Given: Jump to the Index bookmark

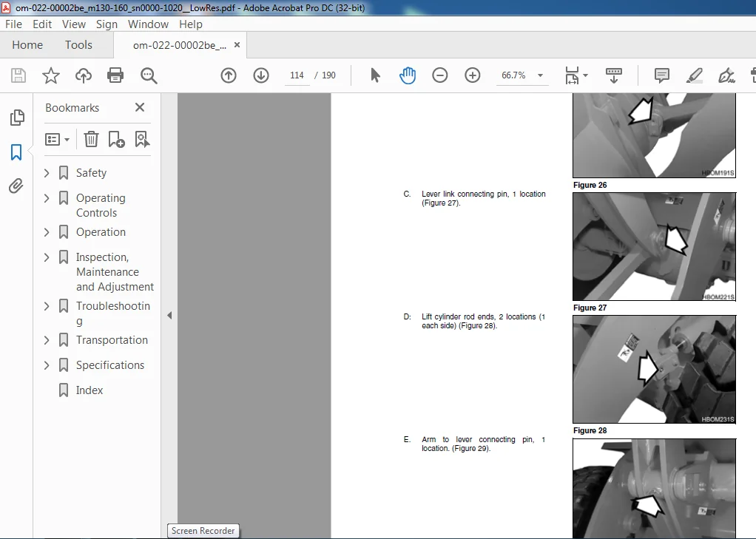Looking at the screenshot, I should 90,390.
